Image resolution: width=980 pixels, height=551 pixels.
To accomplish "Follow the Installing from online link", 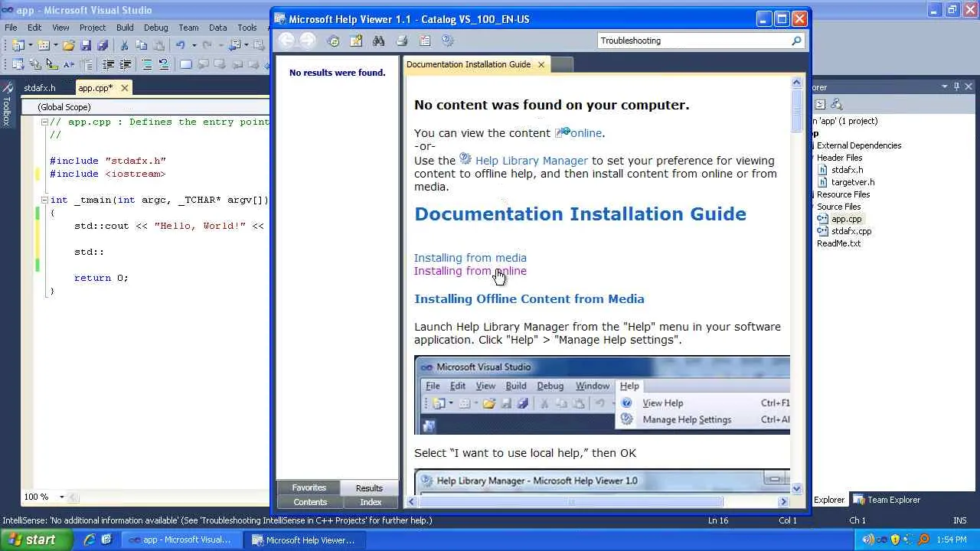I will (x=470, y=271).
